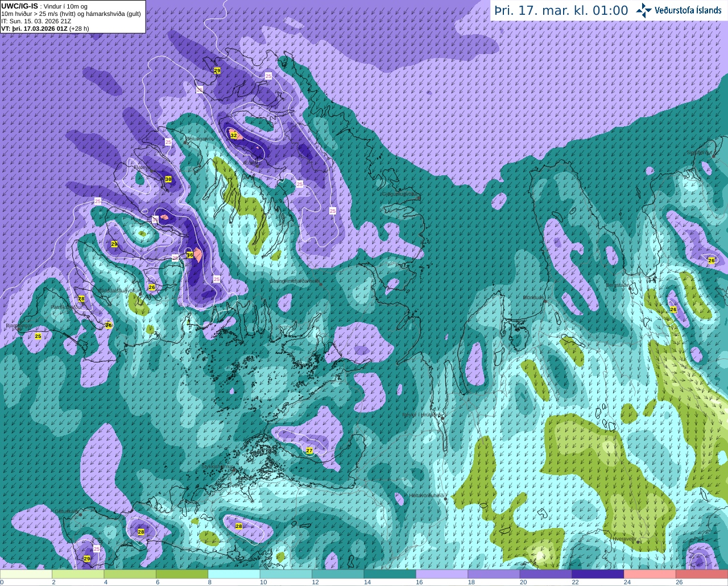Image resolution: width=728 pixels, height=586 pixels.
Task: Click the yellow gust value on the largest pink patch
Action: click(189, 255)
